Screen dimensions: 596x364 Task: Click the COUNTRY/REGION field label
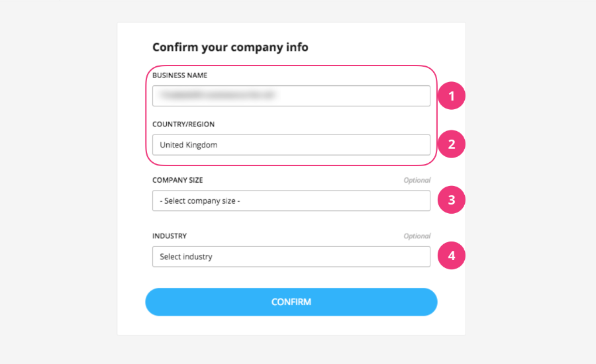click(x=183, y=124)
